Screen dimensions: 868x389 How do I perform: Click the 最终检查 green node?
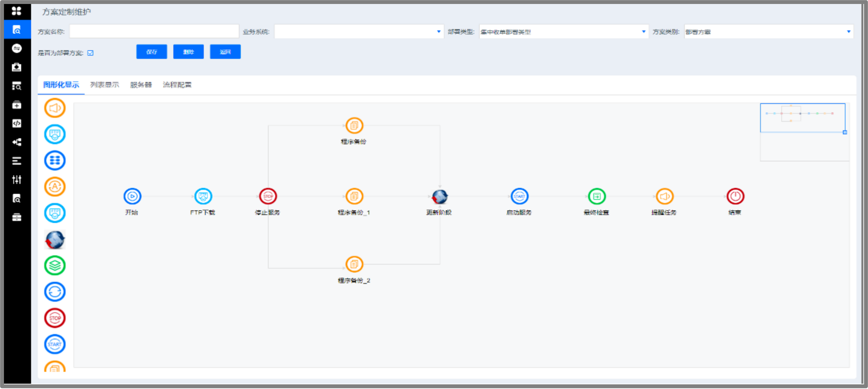[597, 196]
